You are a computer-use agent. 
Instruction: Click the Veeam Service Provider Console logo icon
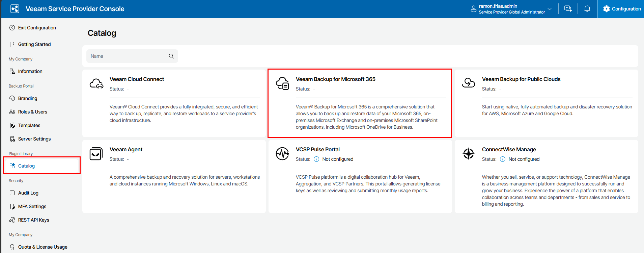click(x=15, y=9)
